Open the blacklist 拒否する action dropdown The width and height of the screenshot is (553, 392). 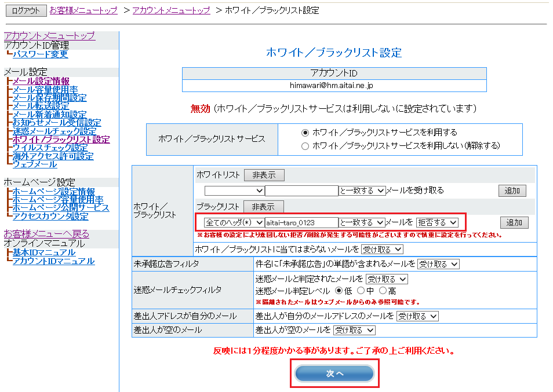[x=437, y=222]
